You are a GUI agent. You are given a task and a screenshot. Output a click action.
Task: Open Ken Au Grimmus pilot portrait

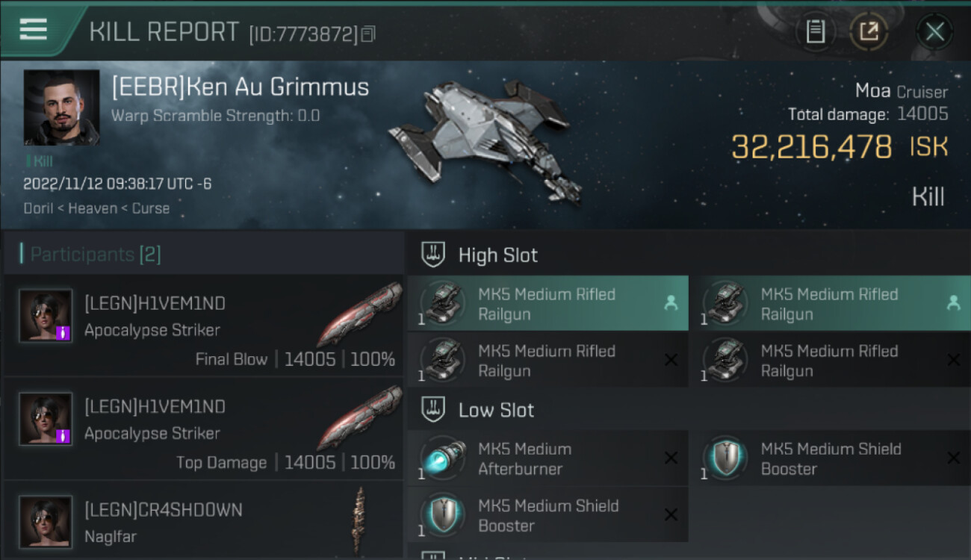61,108
